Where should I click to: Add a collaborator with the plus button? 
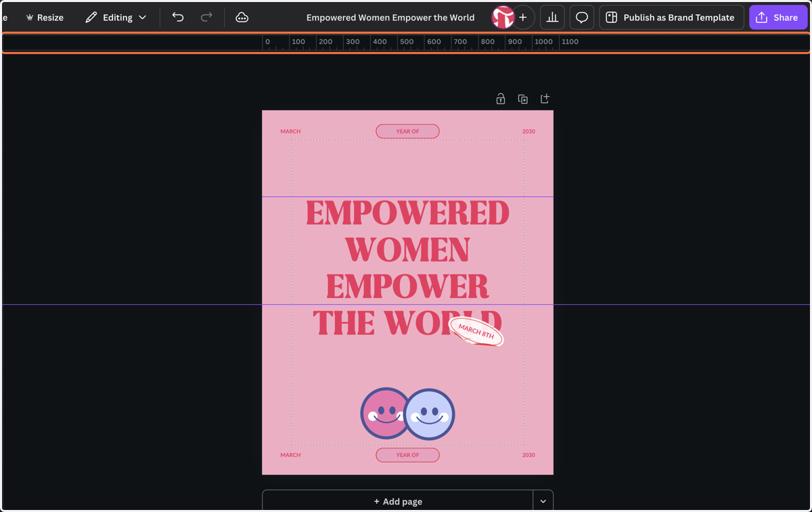[x=523, y=18]
